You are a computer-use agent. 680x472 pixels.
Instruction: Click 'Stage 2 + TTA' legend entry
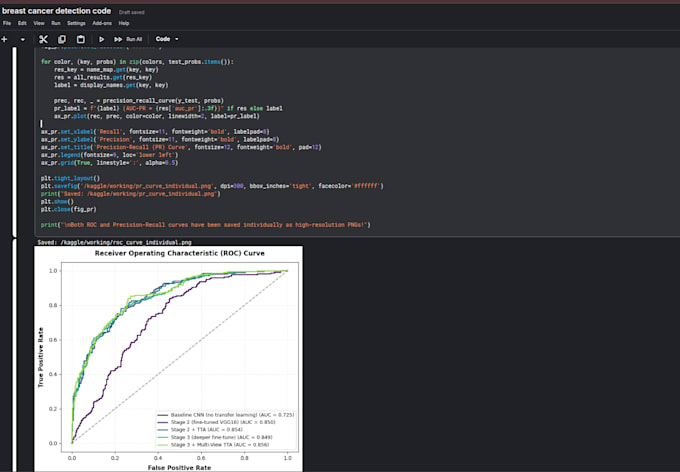pyautogui.click(x=199, y=430)
